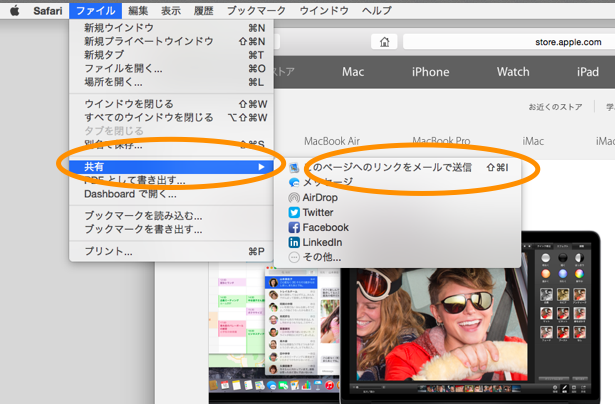Choose ブックマークを書き出す…
This screenshot has width=615, height=404.
[x=171, y=229]
